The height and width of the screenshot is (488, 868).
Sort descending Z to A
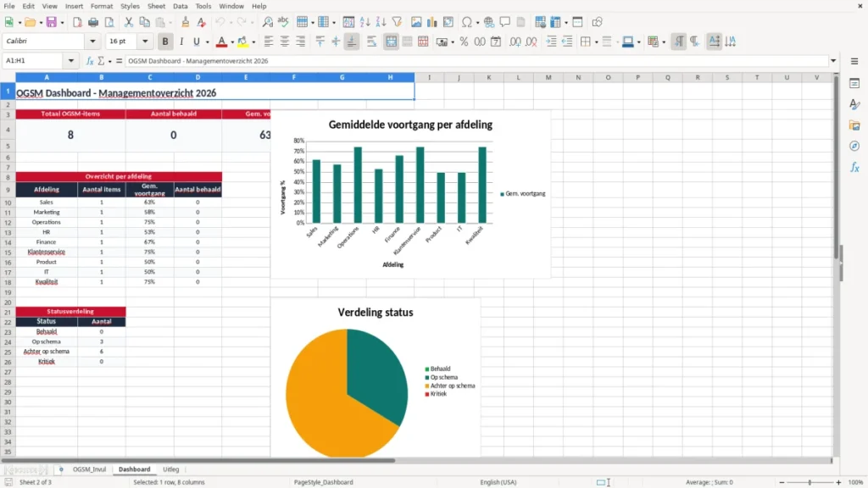coord(381,22)
